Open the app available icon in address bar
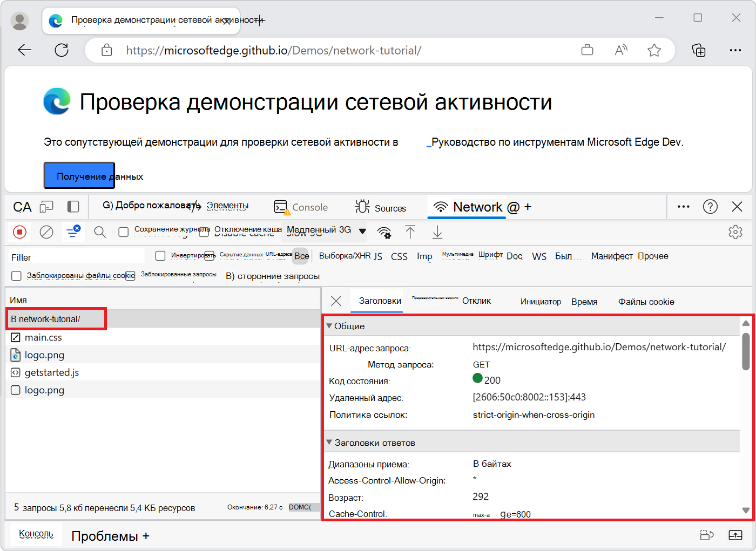756x551 pixels. click(587, 50)
